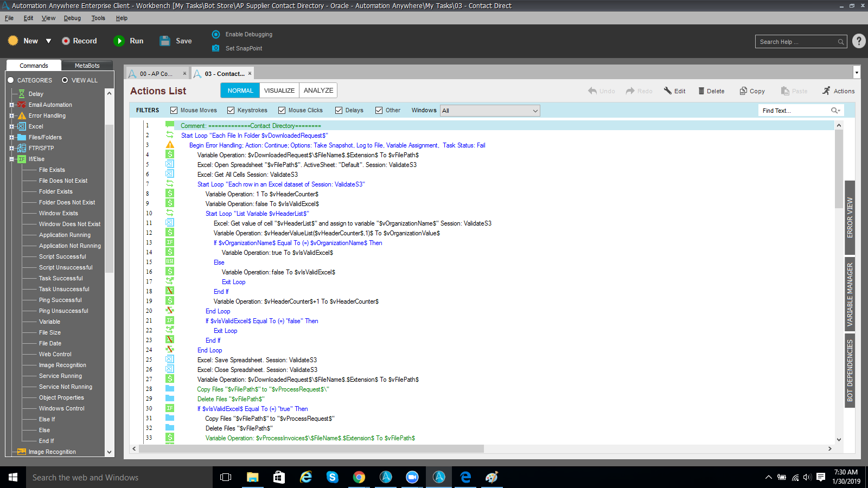The width and height of the screenshot is (868, 488).
Task: Click the Error Handling warning icon
Action: 22,115
